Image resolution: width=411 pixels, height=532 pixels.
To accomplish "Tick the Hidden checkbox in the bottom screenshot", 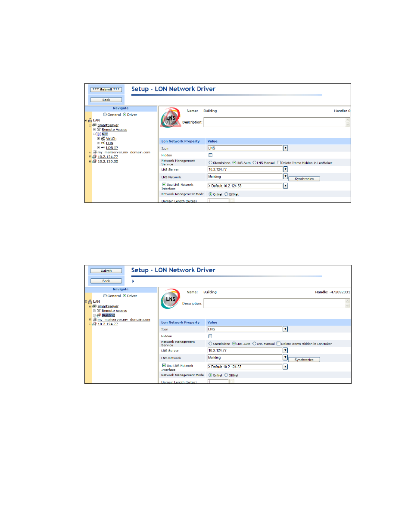I will pyautogui.click(x=210, y=336).
